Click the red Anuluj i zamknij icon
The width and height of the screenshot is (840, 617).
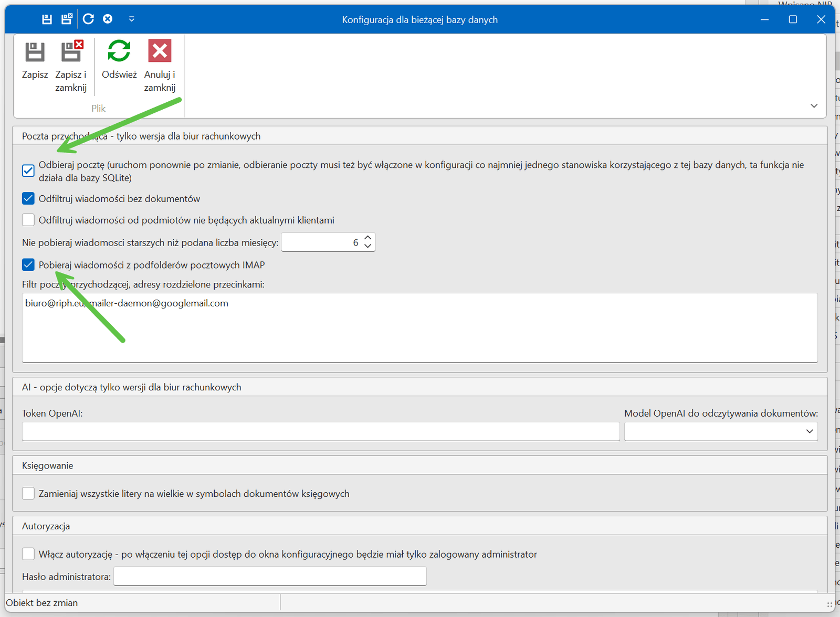(x=160, y=52)
